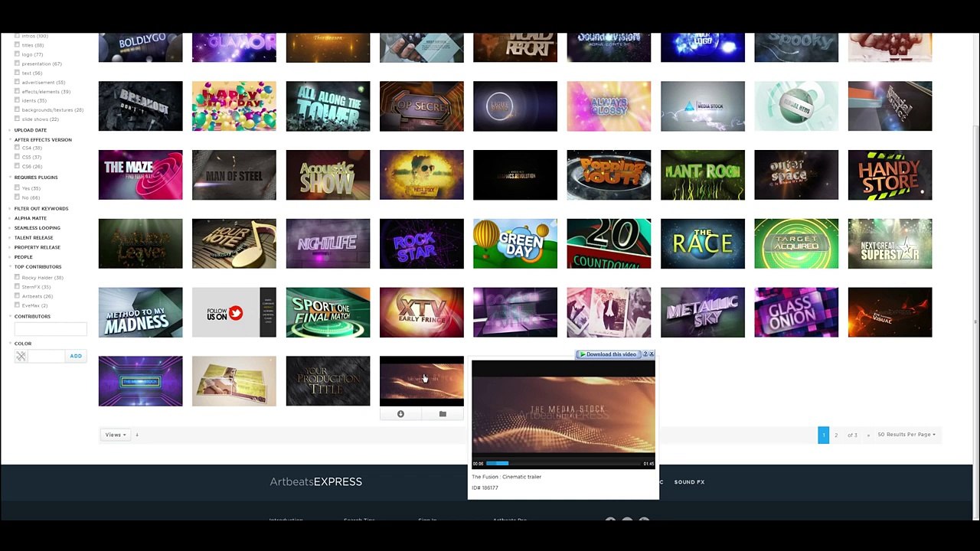This screenshot has width=980, height=551.
Task: Open the METHOD TO MY MADNESS thumbnail
Action: [x=141, y=313]
